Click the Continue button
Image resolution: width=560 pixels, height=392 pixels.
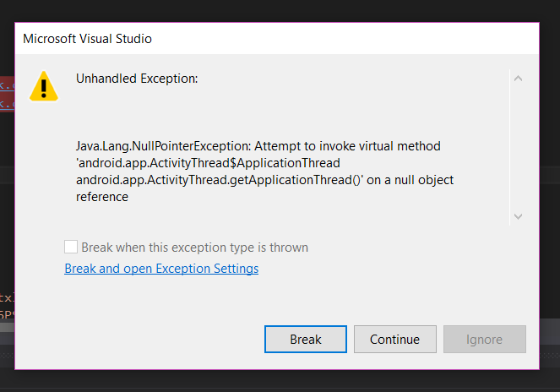coord(395,339)
